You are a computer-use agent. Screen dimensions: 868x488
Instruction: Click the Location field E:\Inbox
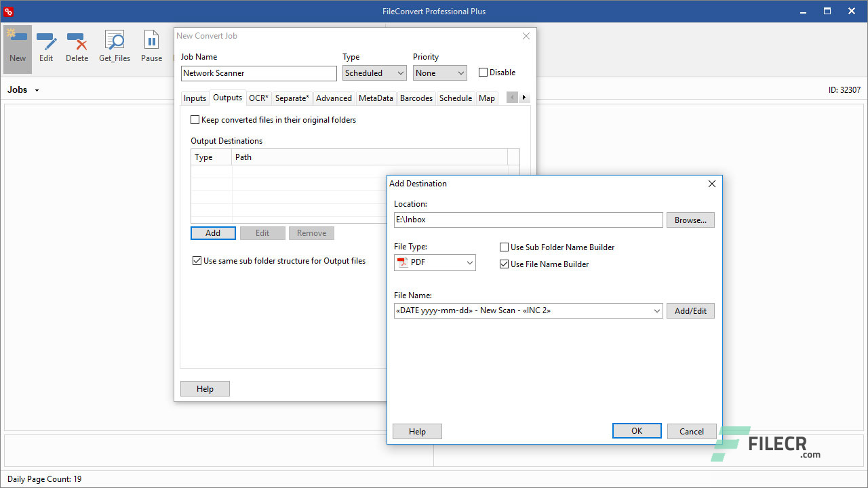click(x=528, y=220)
